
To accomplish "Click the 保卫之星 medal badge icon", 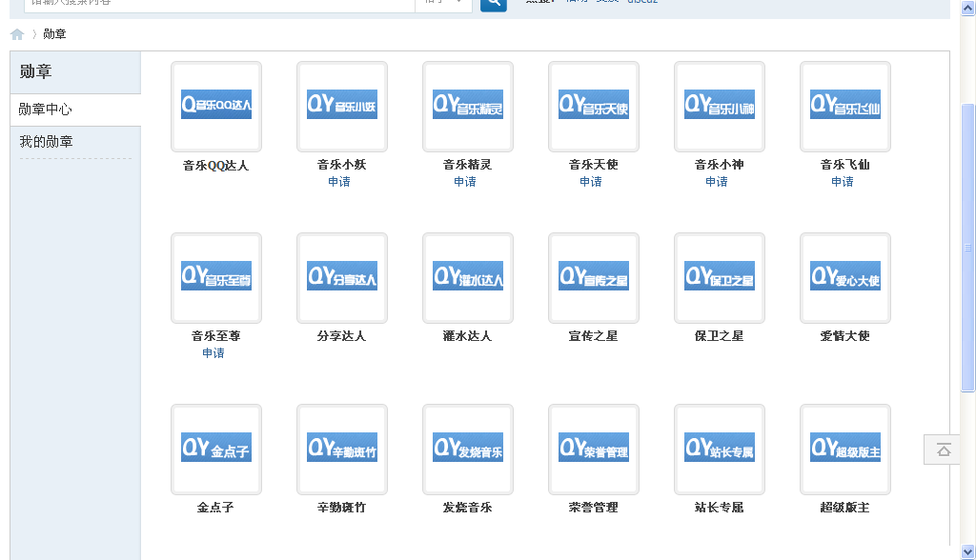I will [x=719, y=275].
